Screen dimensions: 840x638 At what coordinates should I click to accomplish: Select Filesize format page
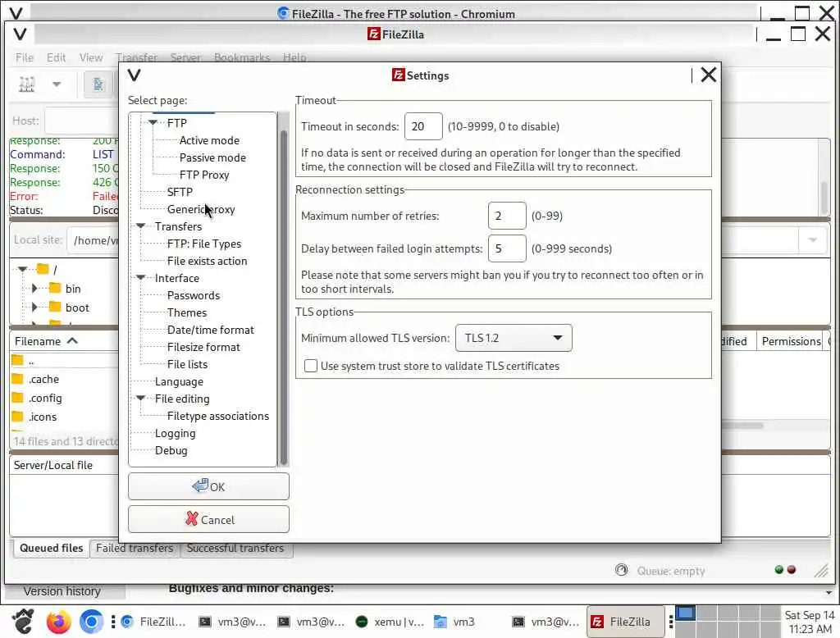(x=203, y=347)
